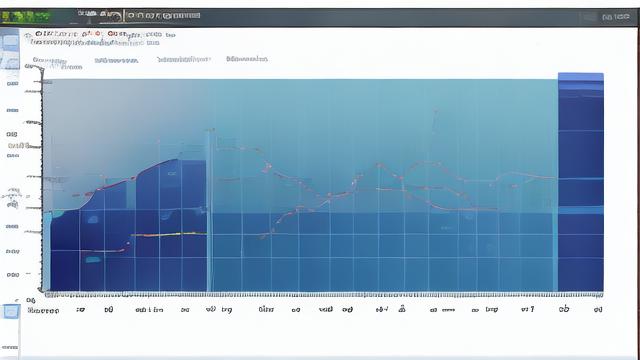This screenshot has height=360, width=640.
Task: Select the top icon in the left sidebar
Action: pos(10,42)
